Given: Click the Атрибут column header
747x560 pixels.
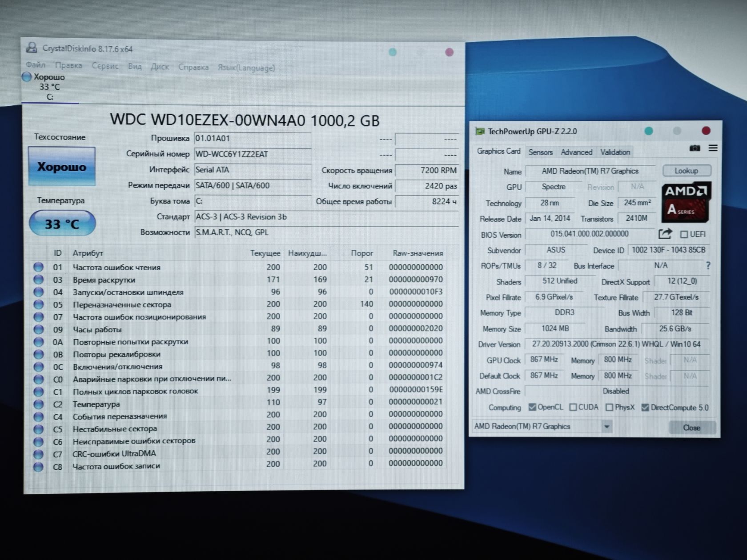Looking at the screenshot, I should click(x=88, y=253).
